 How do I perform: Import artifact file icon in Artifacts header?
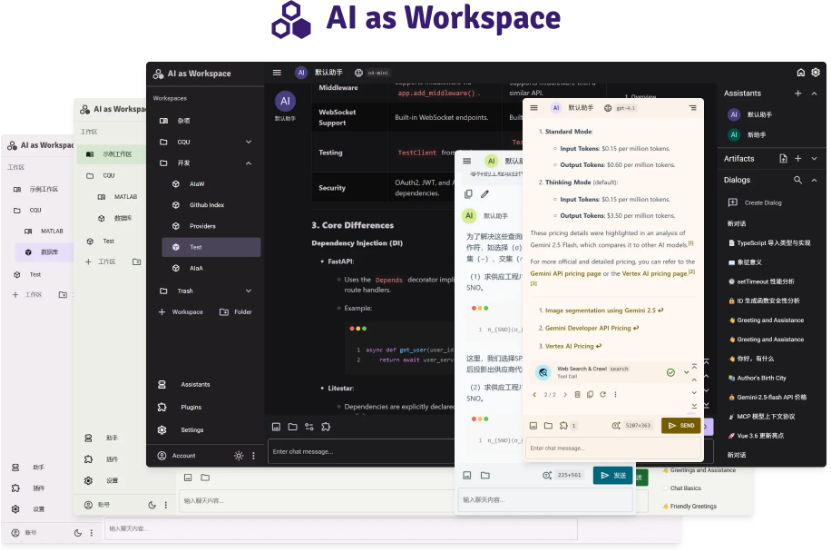[x=783, y=158]
